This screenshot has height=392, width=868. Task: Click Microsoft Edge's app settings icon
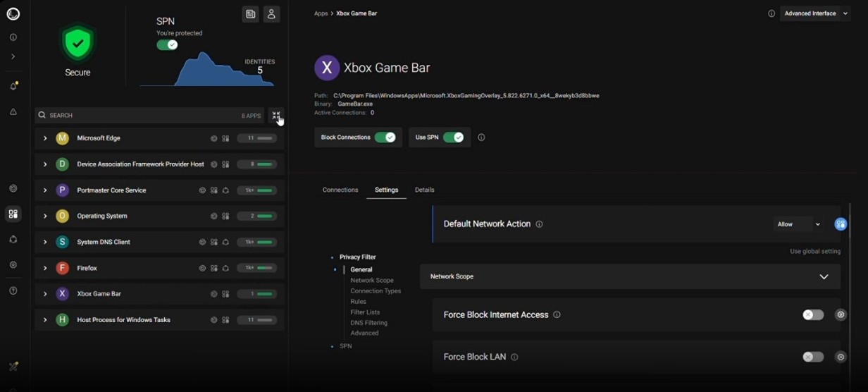[225, 139]
